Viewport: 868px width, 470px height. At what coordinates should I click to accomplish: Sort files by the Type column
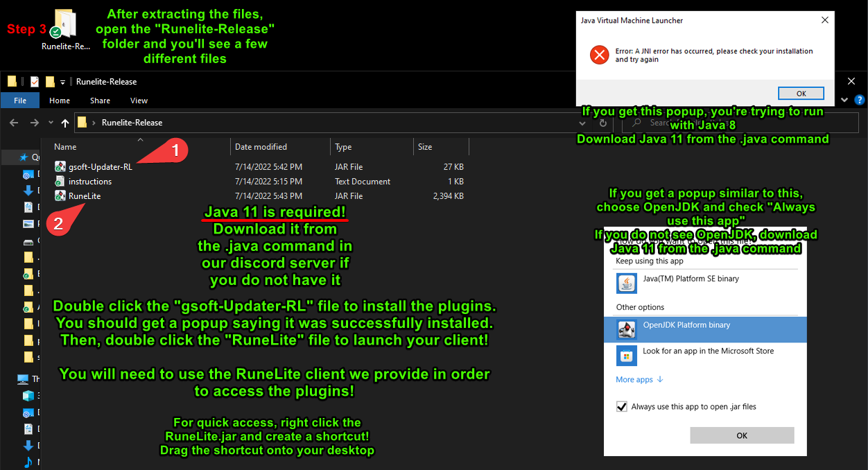(372, 147)
